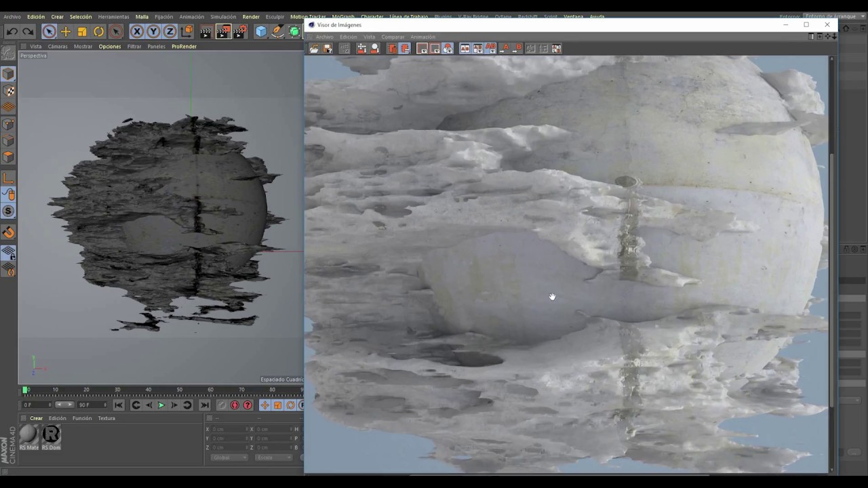Open viewport ProRender menu
868x488 pixels.
point(184,46)
